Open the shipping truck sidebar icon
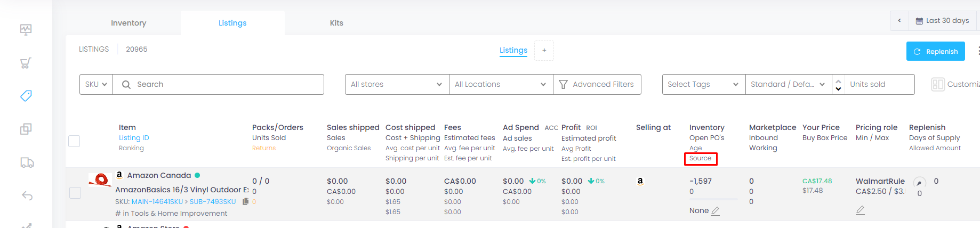 (x=27, y=162)
